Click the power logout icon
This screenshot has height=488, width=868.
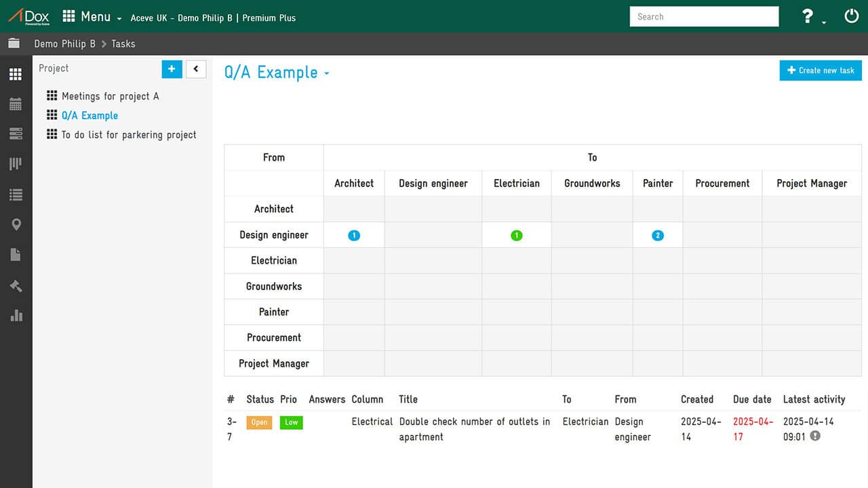point(851,16)
